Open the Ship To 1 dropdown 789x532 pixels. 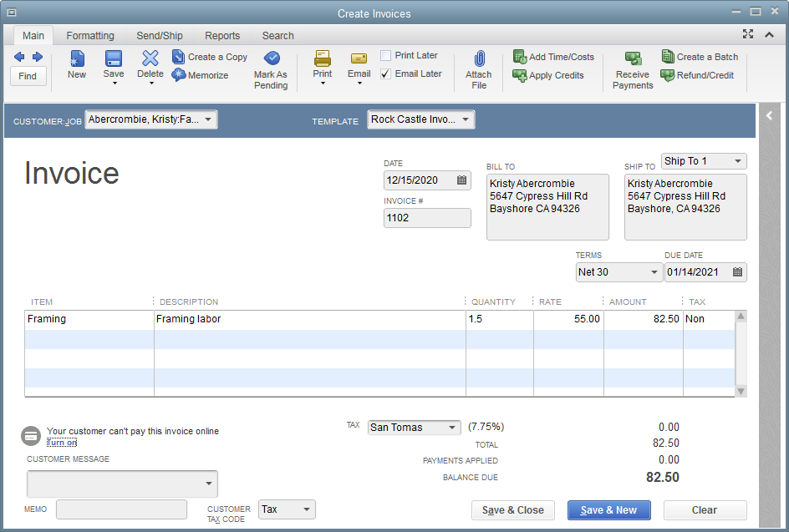tap(738, 161)
